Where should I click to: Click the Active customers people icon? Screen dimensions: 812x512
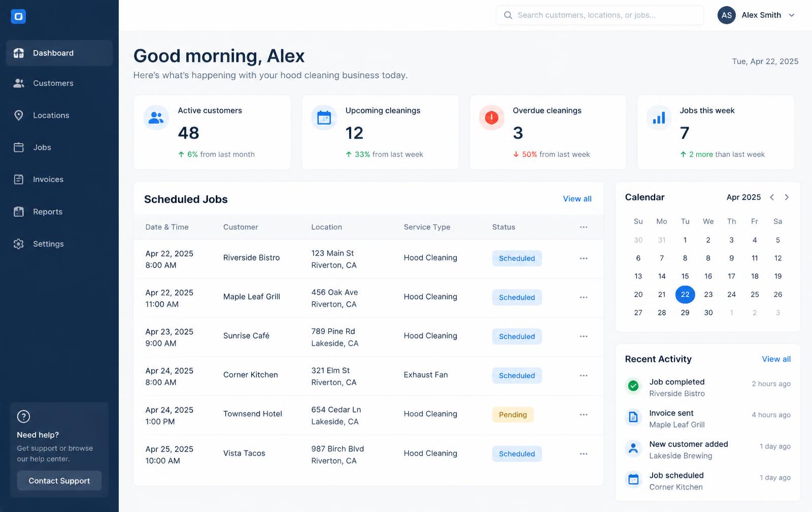click(x=156, y=118)
